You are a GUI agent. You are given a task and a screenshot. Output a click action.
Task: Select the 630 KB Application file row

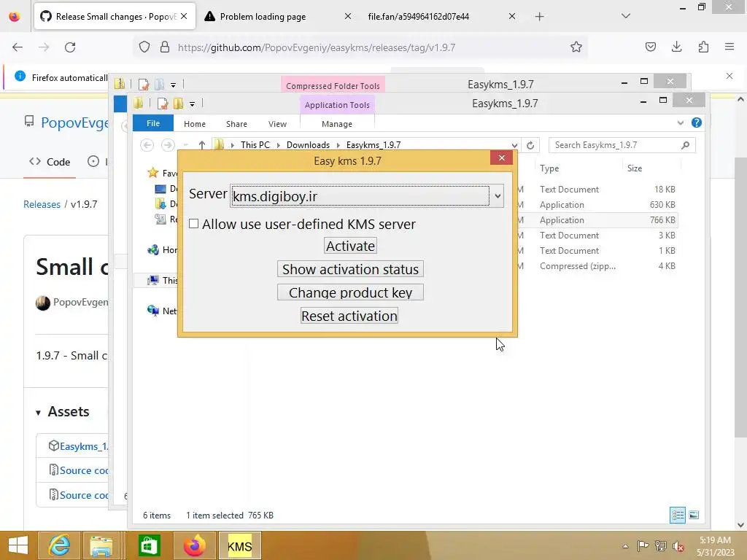tap(597, 205)
